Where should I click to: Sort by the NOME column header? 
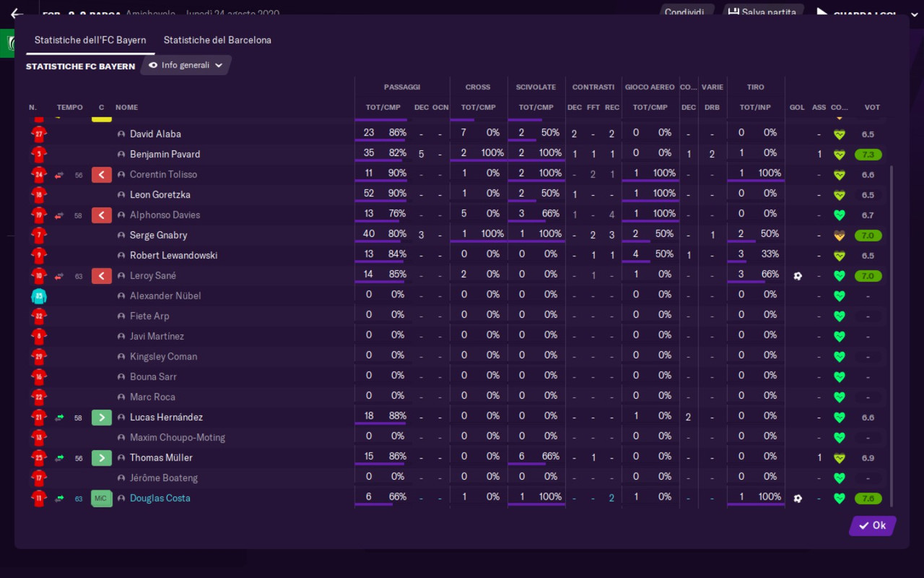coord(126,107)
